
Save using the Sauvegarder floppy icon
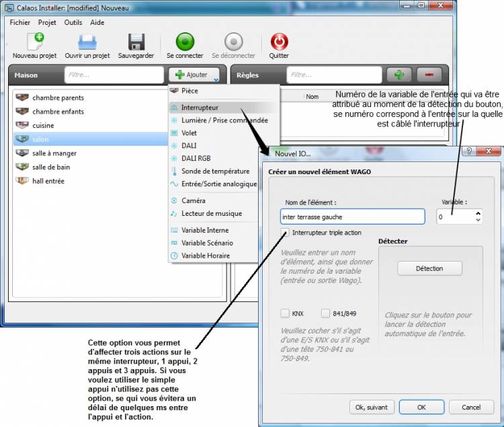coord(136,42)
